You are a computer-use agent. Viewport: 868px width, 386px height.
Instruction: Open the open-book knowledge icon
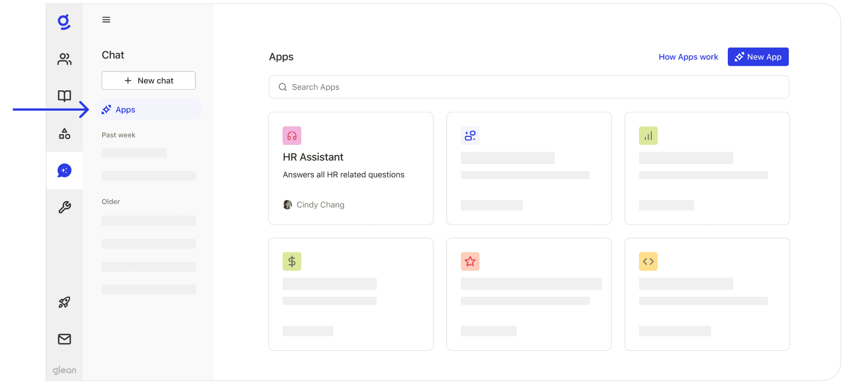pos(64,96)
